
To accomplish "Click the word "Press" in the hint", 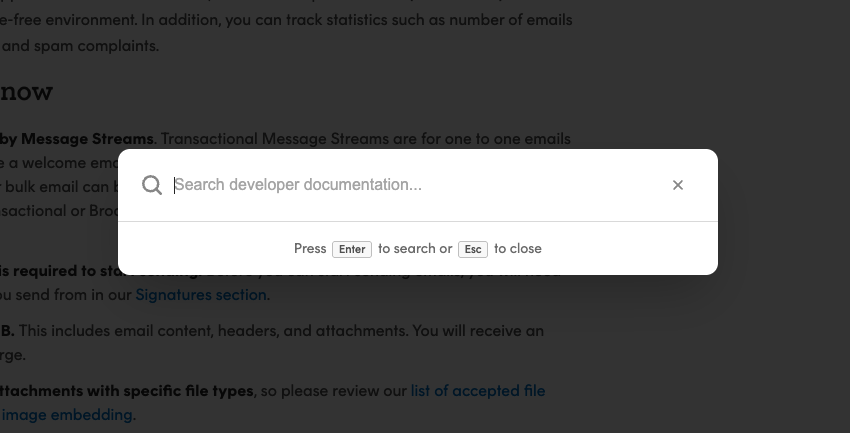I will click(310, 248).
